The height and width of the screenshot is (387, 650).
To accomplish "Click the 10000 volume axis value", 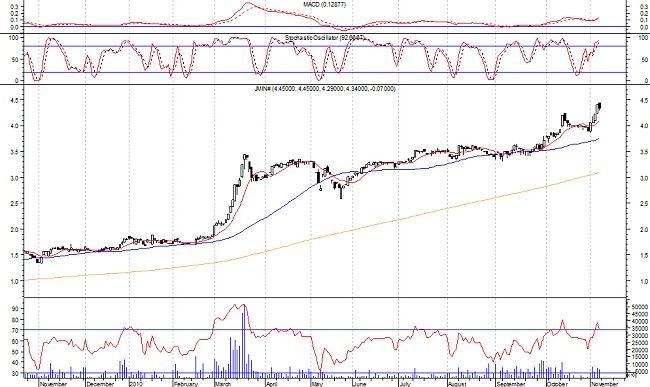I will tap(639, 365).
